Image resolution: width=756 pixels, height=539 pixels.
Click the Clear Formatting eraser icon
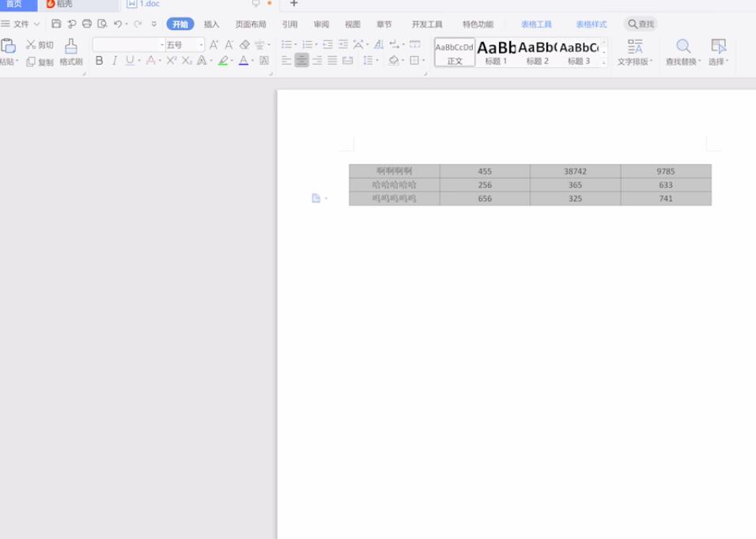(244, 45)
